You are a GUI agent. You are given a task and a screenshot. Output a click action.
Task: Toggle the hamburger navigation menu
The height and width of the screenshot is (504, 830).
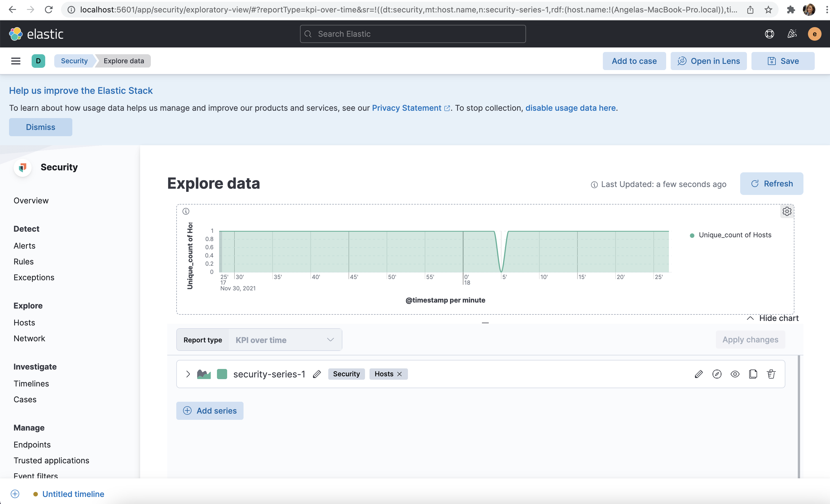click(16, 61)
